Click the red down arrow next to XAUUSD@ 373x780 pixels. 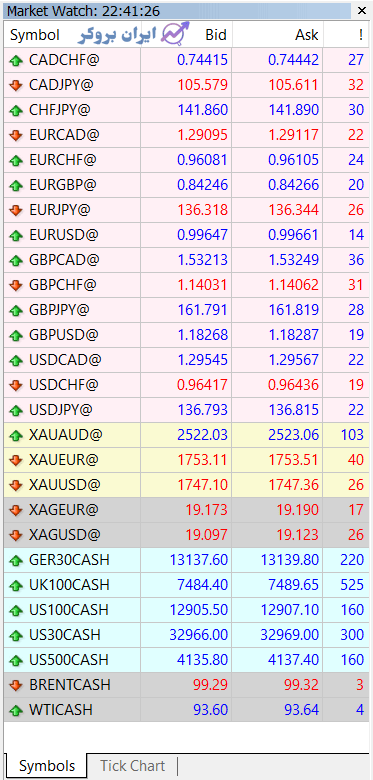coord(16,485)
